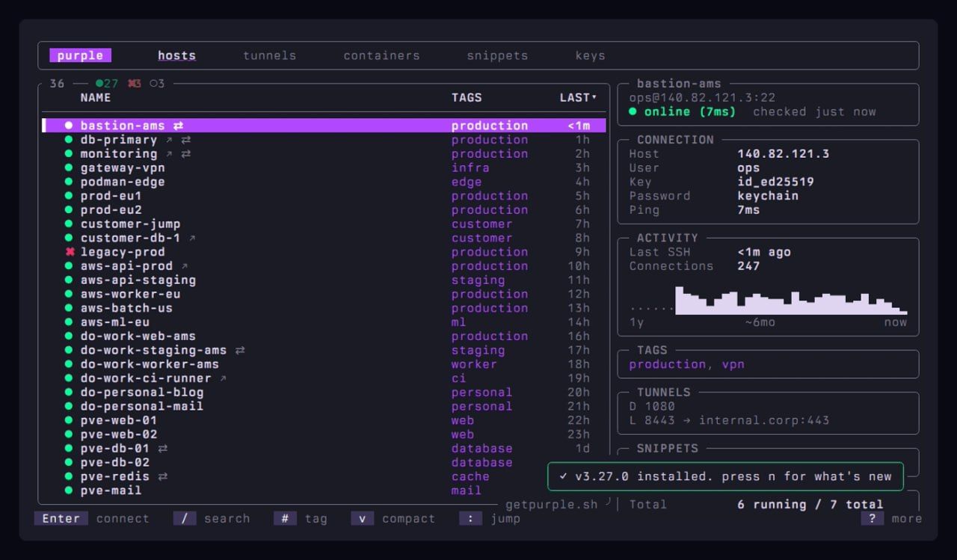
Task: Open the getpurple.sh link
Action: [552, 504]
